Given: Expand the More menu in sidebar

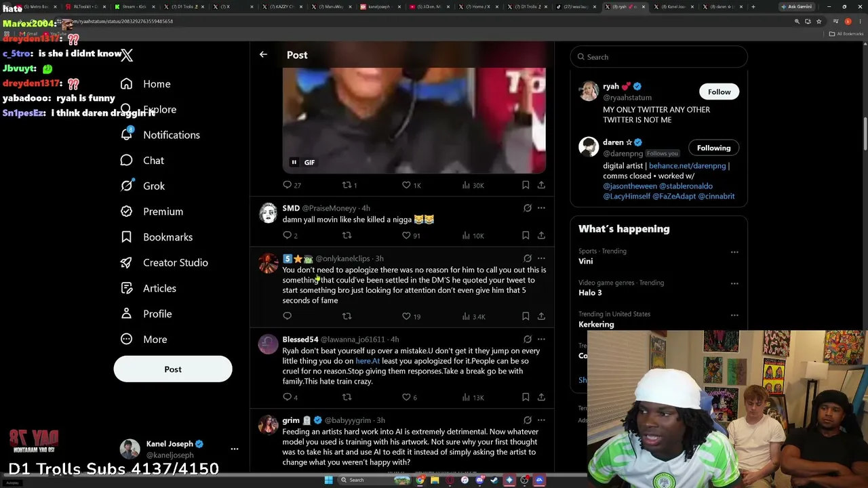Looking at the screenshot, I should [x=144, y=340].
